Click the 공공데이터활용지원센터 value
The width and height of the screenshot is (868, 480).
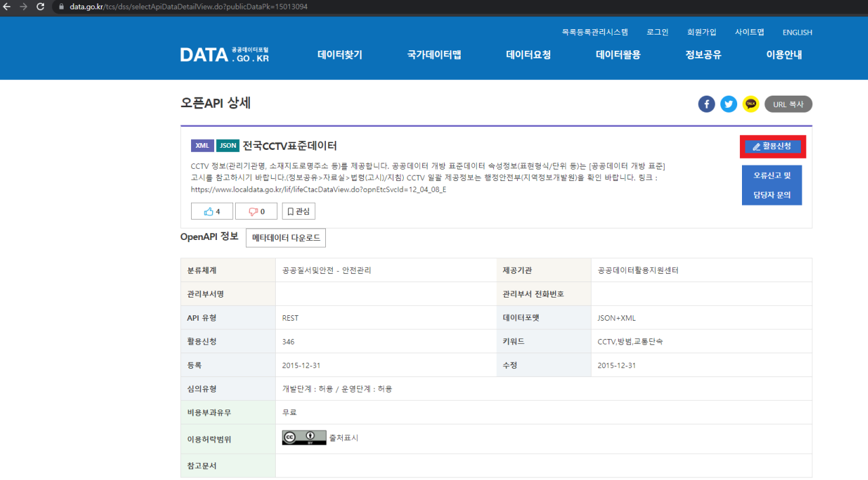[x=638, y=270]
